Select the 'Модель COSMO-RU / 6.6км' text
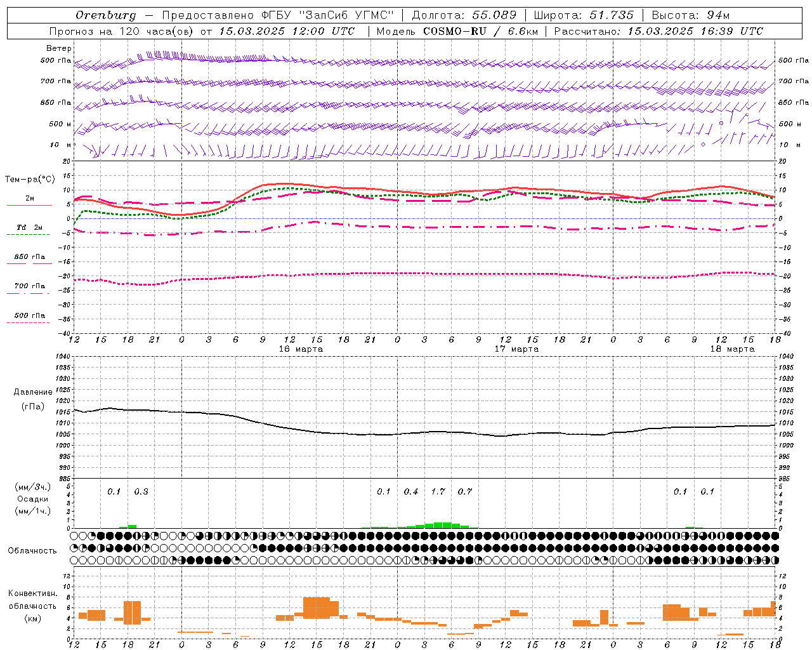Screen dimensions: 812x650 point(457,31)
